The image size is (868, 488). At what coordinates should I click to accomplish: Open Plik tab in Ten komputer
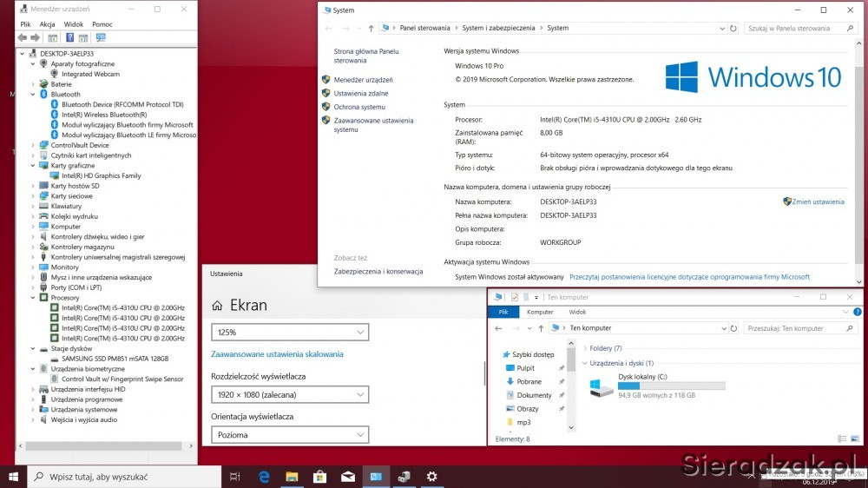pos(503,312)
